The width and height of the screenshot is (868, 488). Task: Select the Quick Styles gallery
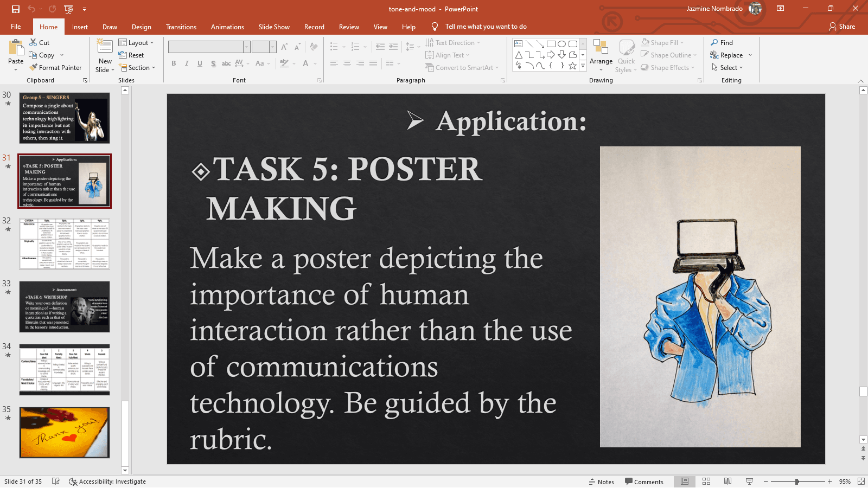click(626, 55)
